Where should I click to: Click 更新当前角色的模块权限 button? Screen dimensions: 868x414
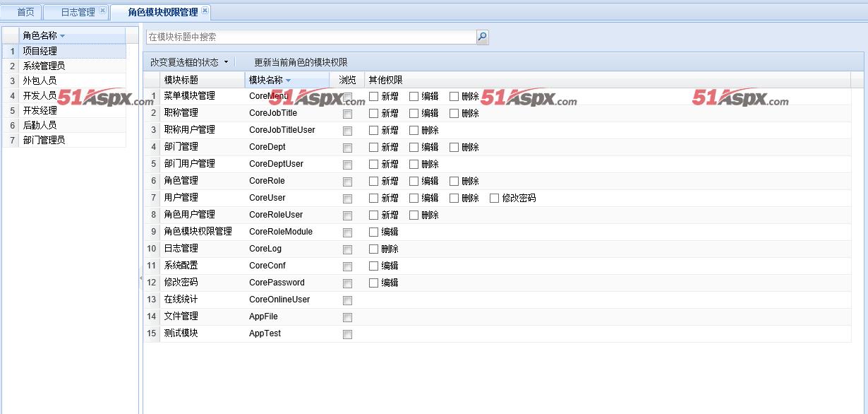[301, 62]
